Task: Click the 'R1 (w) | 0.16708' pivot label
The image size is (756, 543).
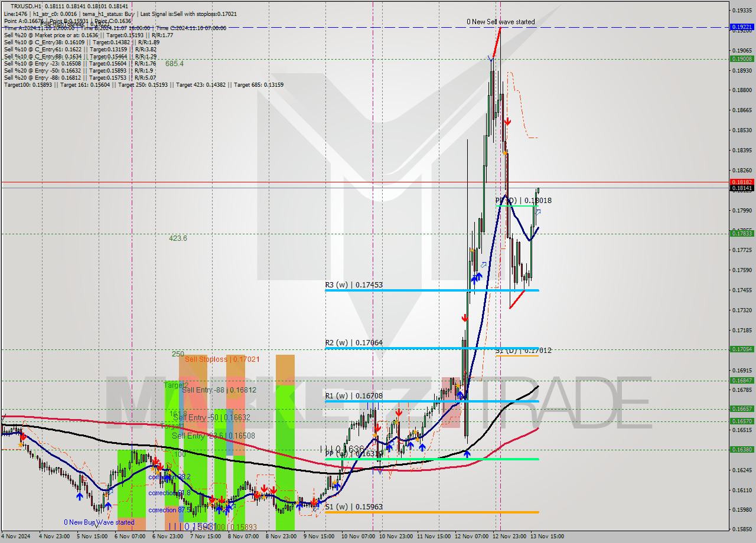Action: point(354,396)
